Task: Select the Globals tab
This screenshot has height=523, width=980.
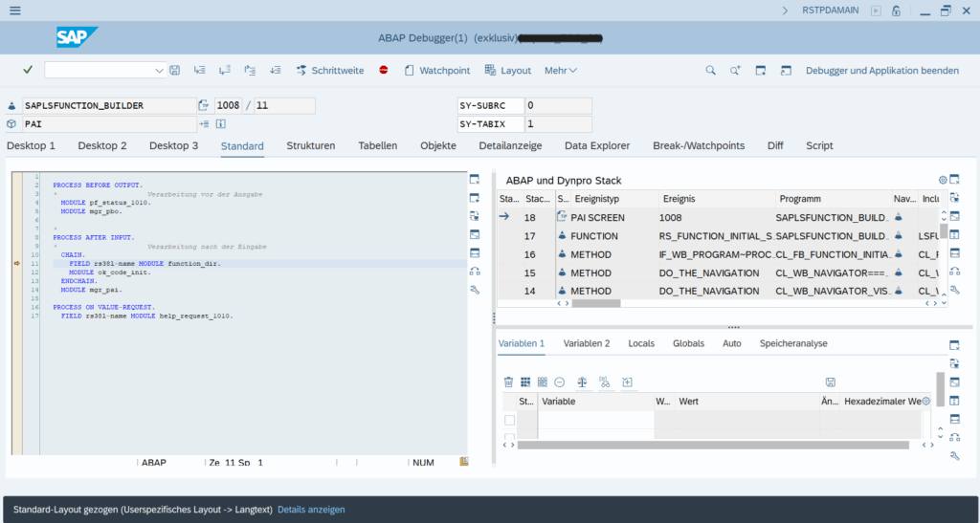Action: 689,343
